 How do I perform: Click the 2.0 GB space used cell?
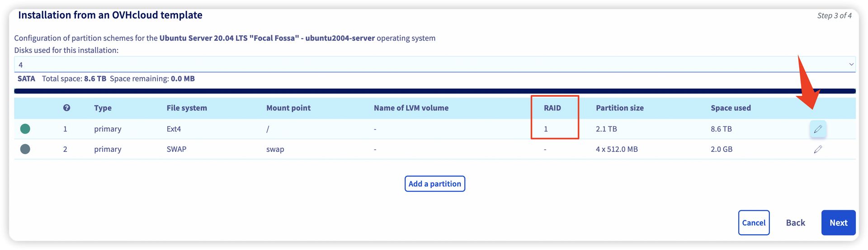[722, 149]
